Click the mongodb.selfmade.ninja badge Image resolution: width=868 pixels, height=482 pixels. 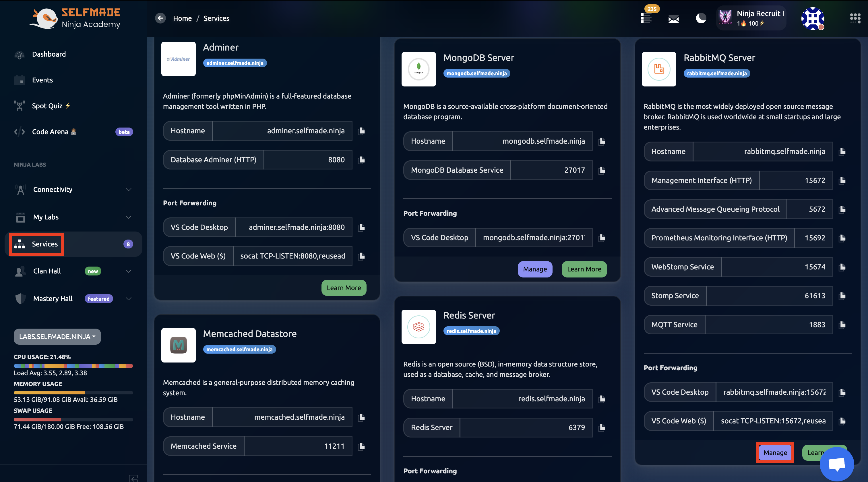(476, 74)
